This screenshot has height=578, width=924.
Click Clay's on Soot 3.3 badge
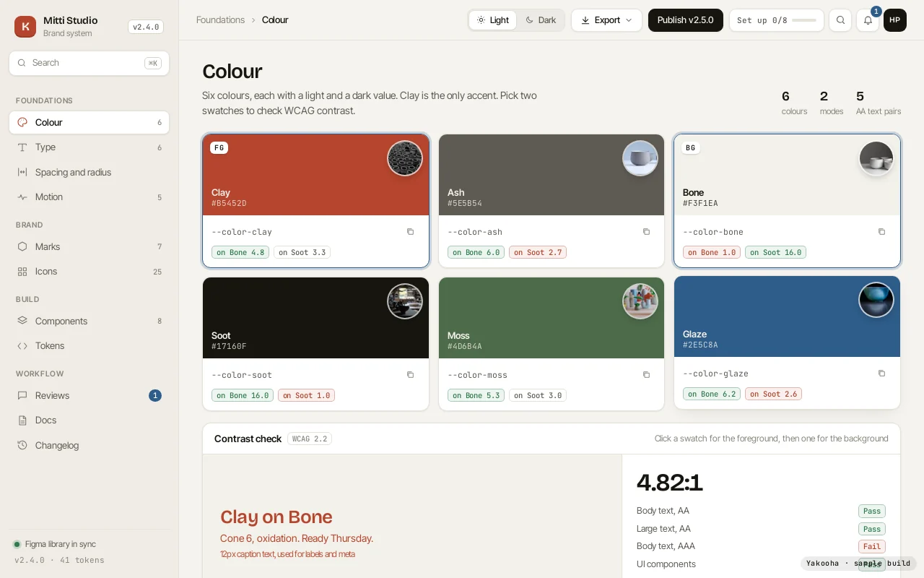(302, 252)
